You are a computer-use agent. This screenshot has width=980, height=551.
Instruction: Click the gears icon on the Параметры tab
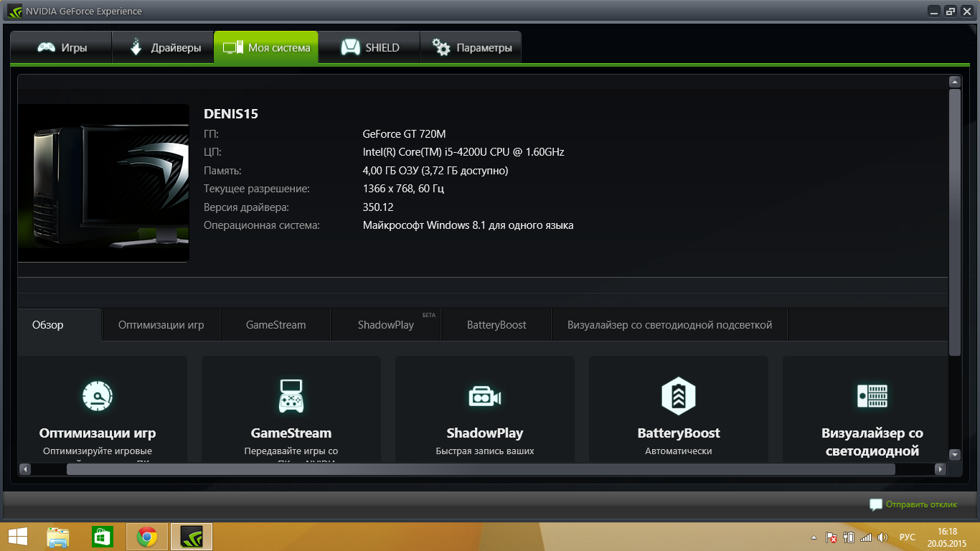tap(441, 47)
